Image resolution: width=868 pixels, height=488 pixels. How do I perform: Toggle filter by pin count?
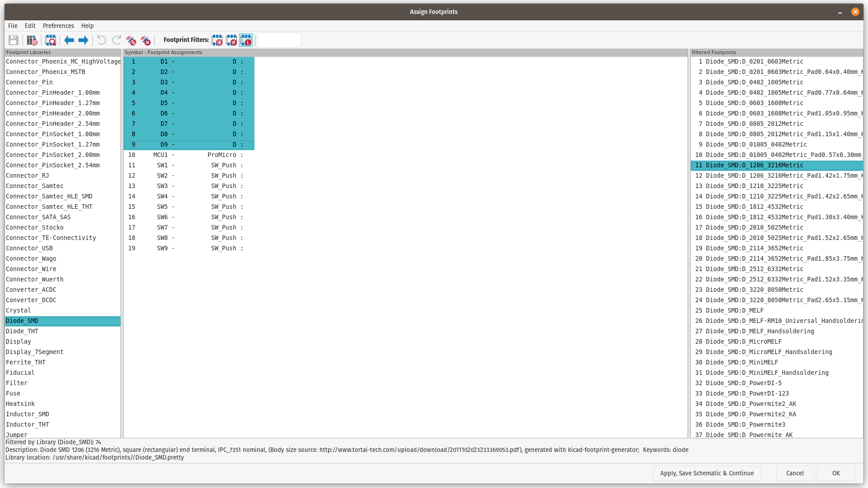pyautogui.click(x=231, y=41)
